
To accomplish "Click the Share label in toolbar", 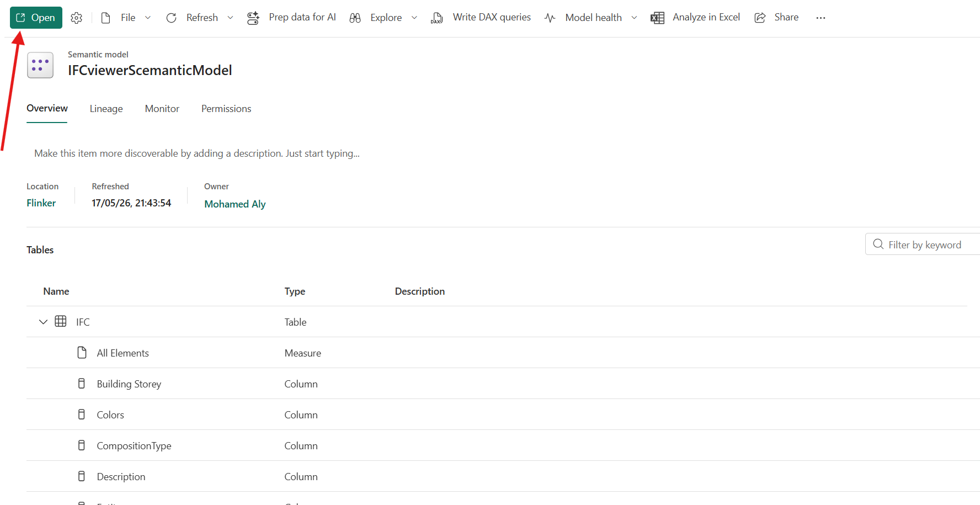I will tap(786, 17).
